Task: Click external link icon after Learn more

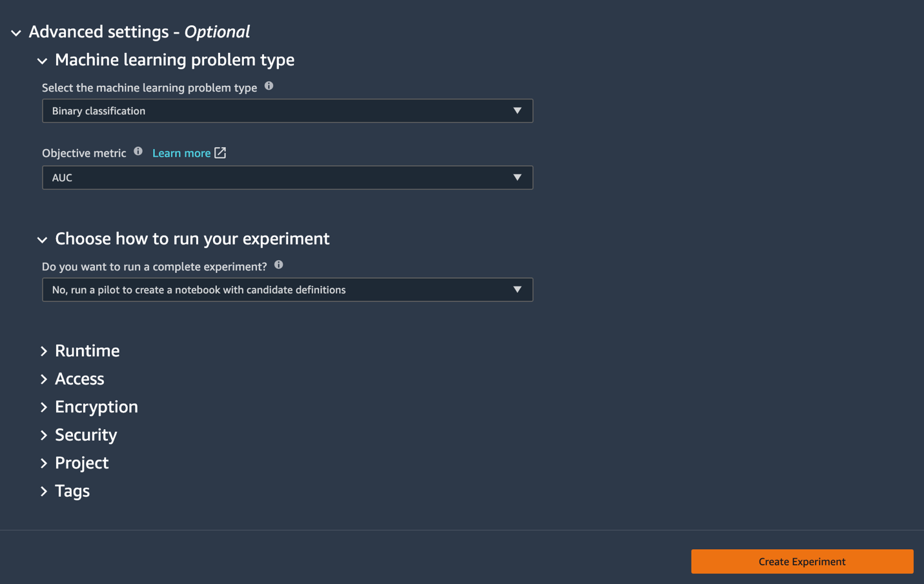Action: [x=220, y=153]
